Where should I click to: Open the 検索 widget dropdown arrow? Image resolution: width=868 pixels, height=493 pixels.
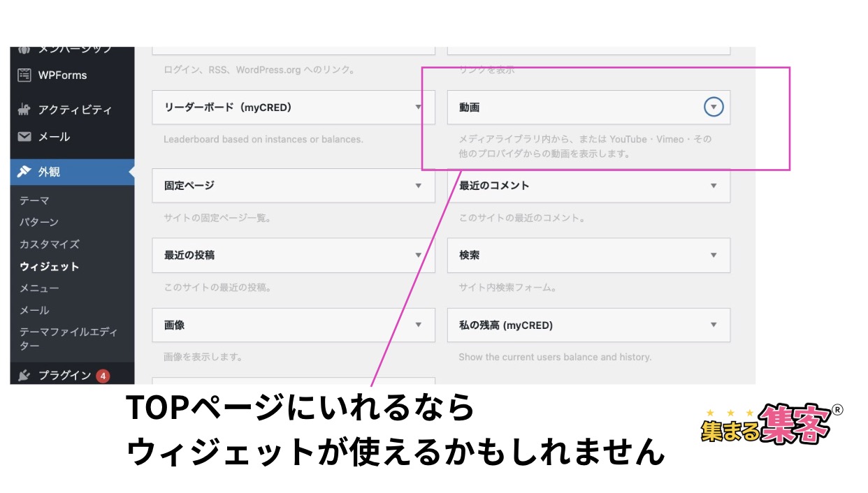click(713, 255)
